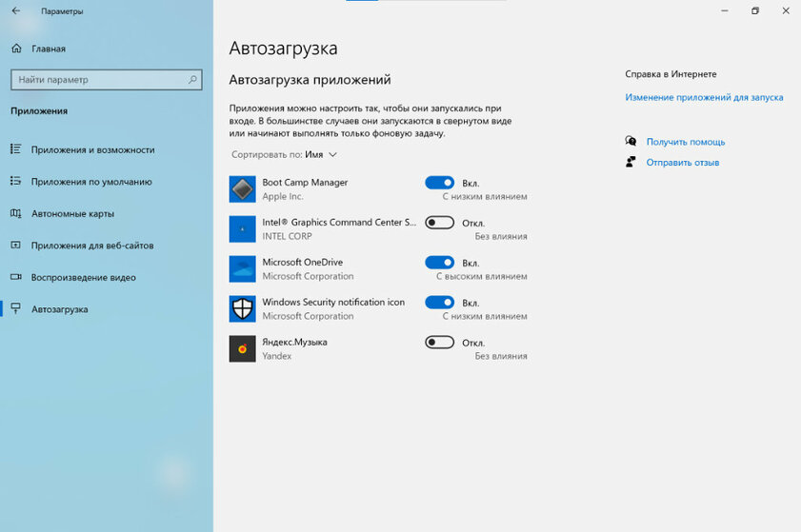Click the Boot Camp Manager app icon
The height and width of the screenshot is (532, 801).
coord(242,188)
